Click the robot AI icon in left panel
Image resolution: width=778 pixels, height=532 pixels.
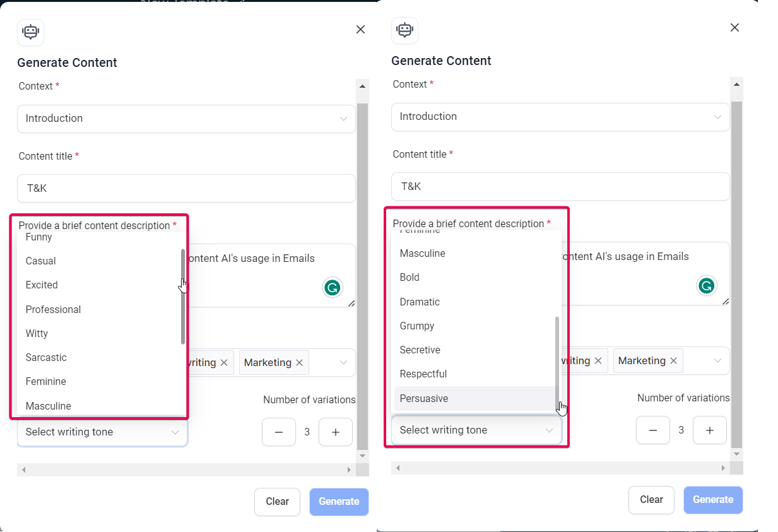(30, 32)
